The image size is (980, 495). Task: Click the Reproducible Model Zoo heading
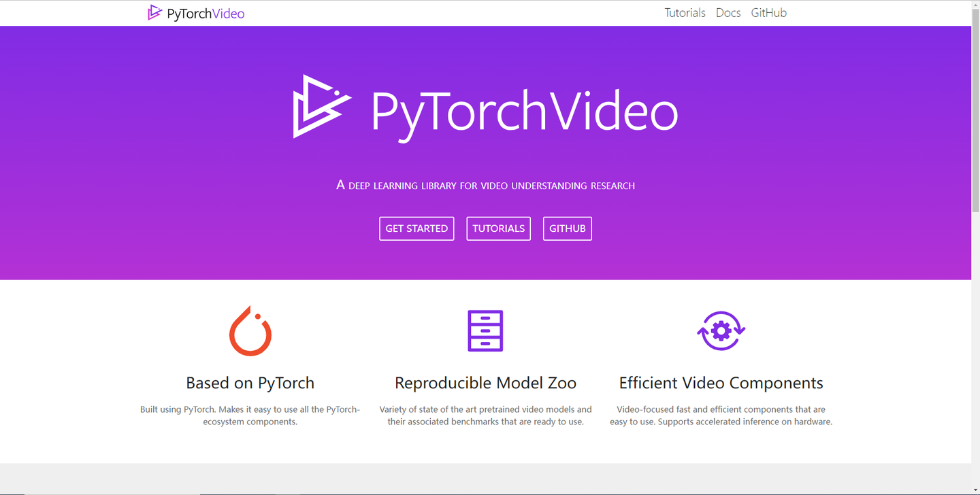click(x=485, y=383)
